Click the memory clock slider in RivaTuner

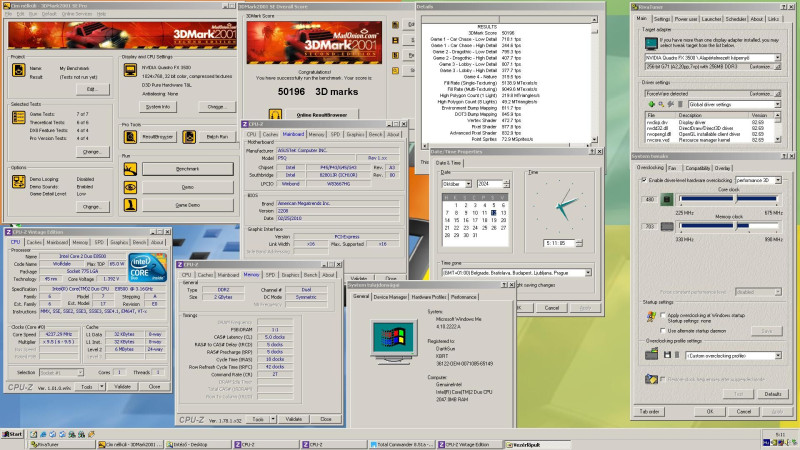tap(729, 226)
